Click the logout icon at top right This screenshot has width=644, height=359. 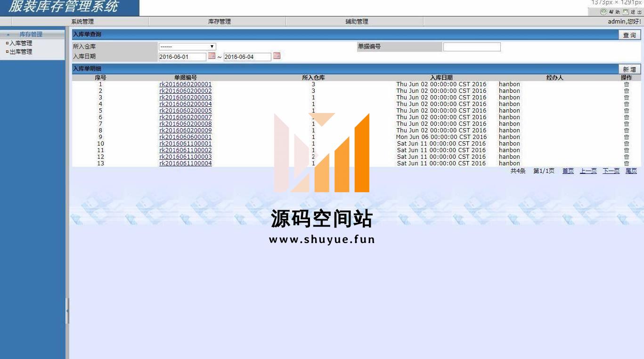click(626, 12)
